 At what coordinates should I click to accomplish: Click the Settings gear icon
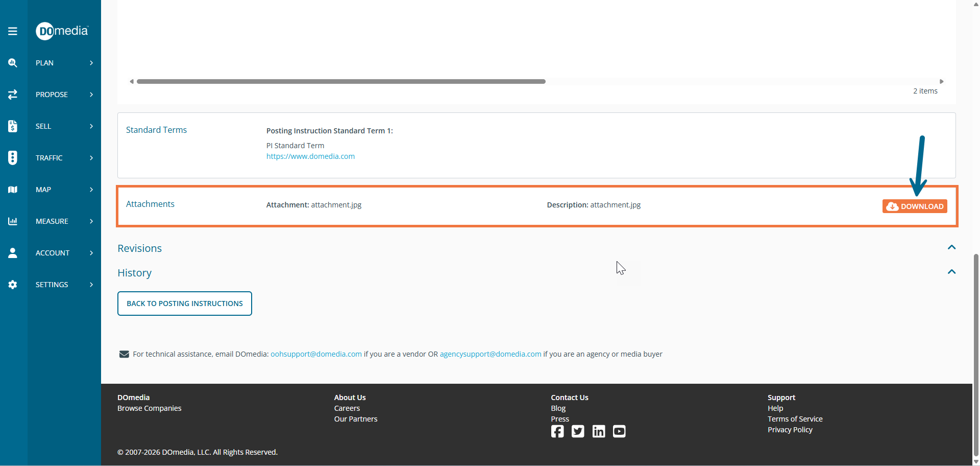click(x=13, y=285)
